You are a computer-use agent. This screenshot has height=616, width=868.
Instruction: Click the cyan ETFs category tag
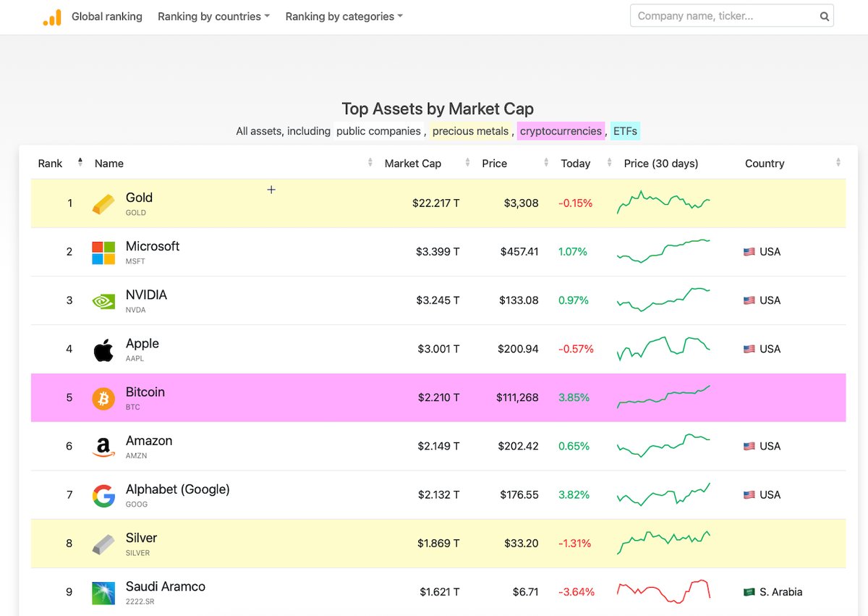point(625,131)
